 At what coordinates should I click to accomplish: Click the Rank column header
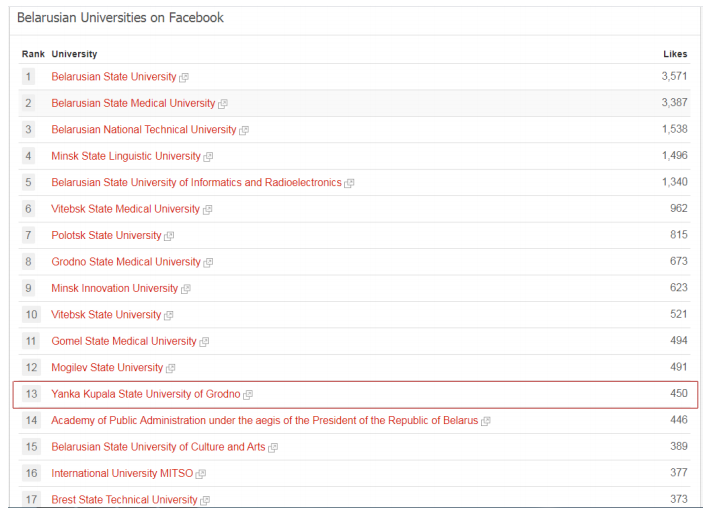point(33,54)
